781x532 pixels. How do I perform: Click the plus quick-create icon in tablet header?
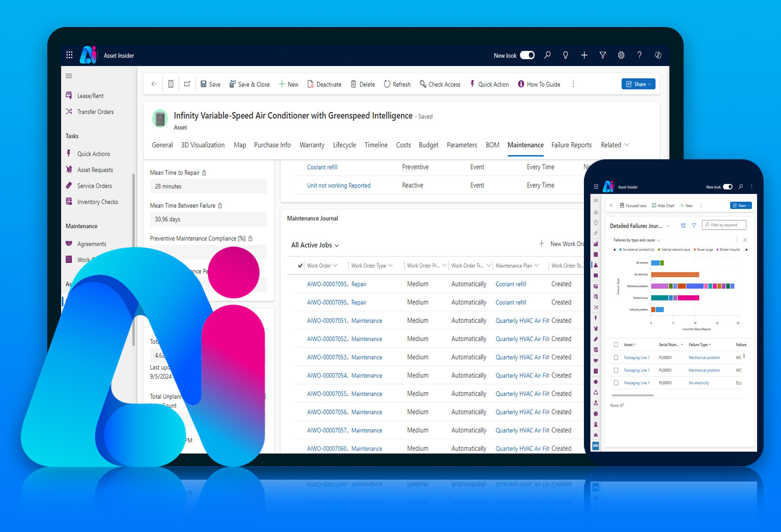click(x=584, y=55)
